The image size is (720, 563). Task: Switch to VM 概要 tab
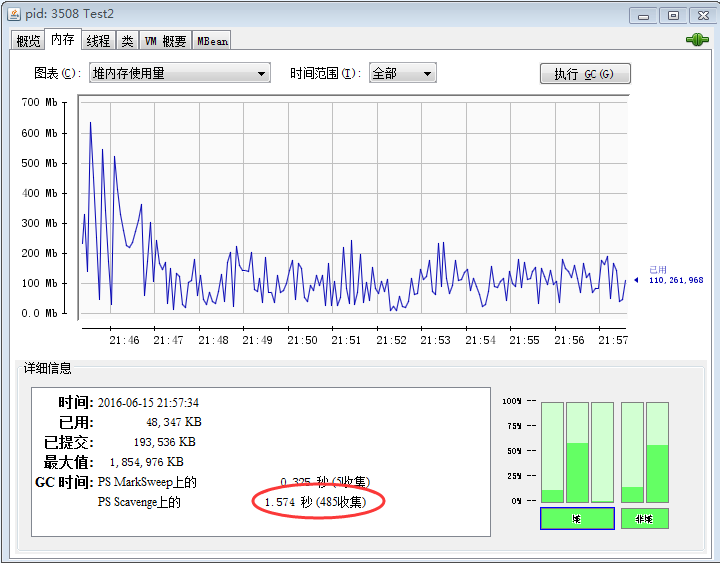coord(165,41)
